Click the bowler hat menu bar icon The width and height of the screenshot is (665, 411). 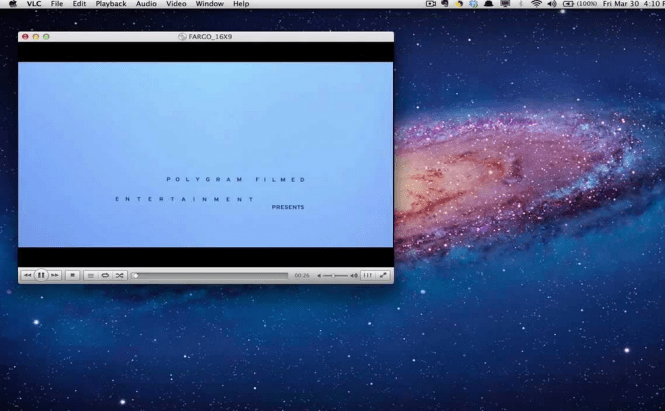(x=488, y=4)
